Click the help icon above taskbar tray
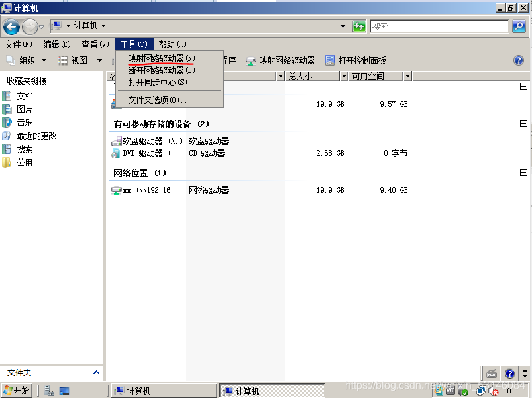 509,373
